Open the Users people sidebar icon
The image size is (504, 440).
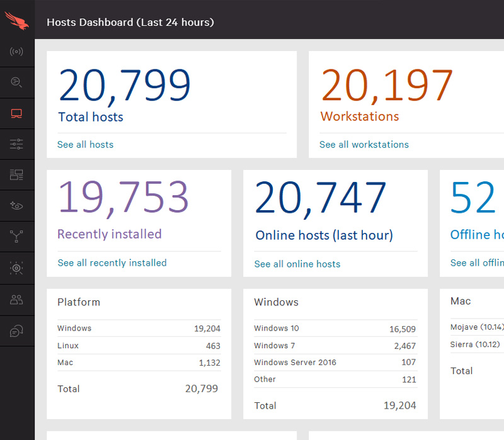click(x=17, y=300)
